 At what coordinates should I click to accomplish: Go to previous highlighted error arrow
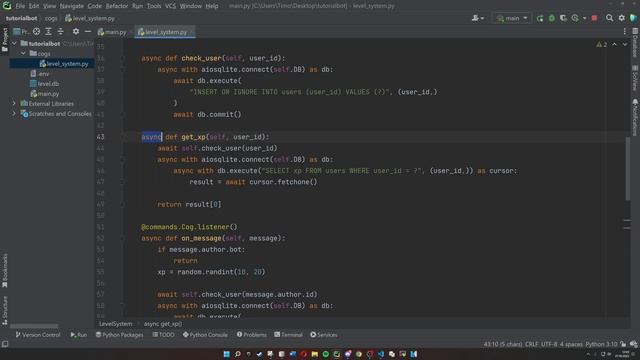pos(614,44)
